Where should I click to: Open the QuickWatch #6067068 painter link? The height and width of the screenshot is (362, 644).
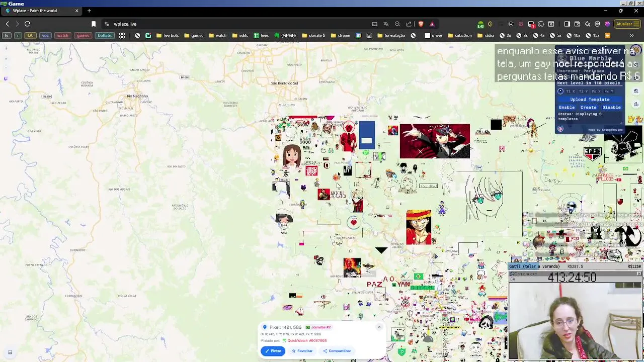307,341
